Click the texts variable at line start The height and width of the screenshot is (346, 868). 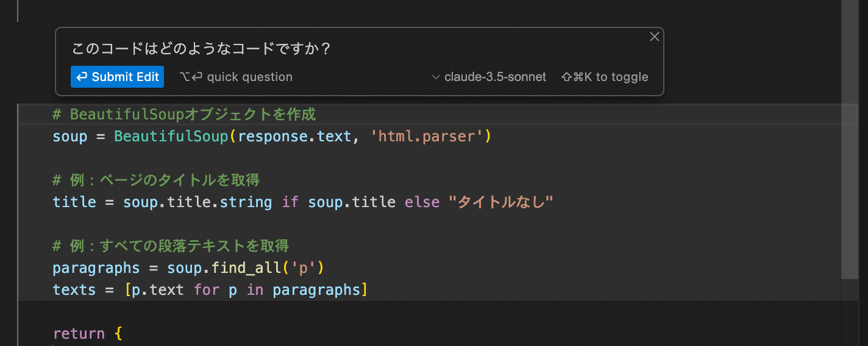tap(74, 290)
